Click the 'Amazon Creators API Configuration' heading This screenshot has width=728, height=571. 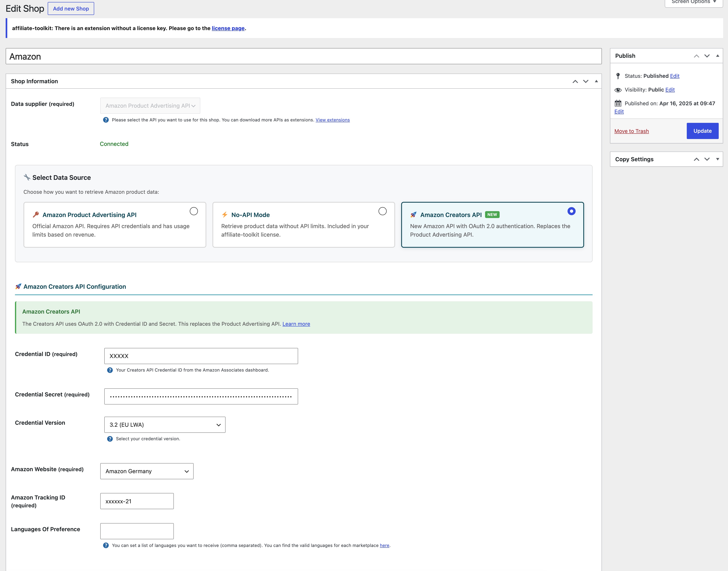click(75, 287)
